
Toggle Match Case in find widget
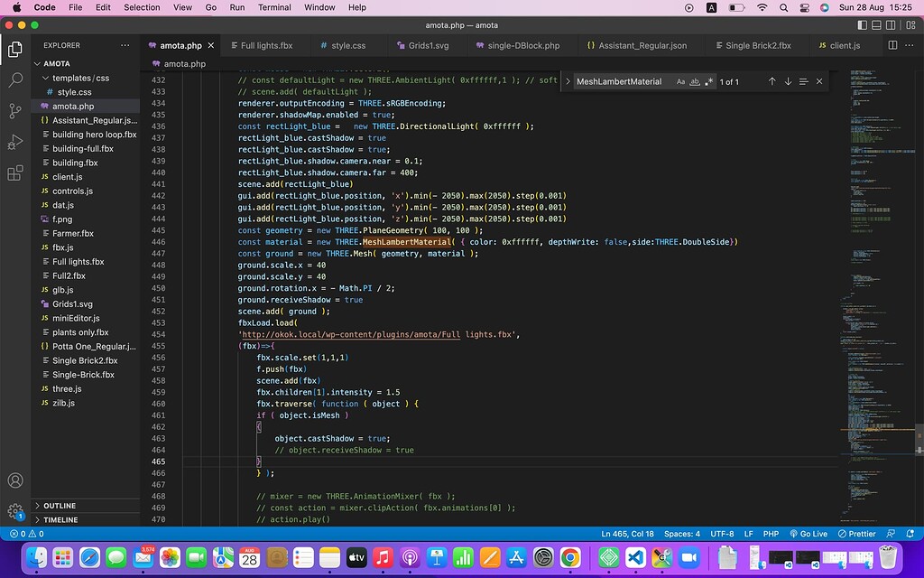(x=680, y=81)
